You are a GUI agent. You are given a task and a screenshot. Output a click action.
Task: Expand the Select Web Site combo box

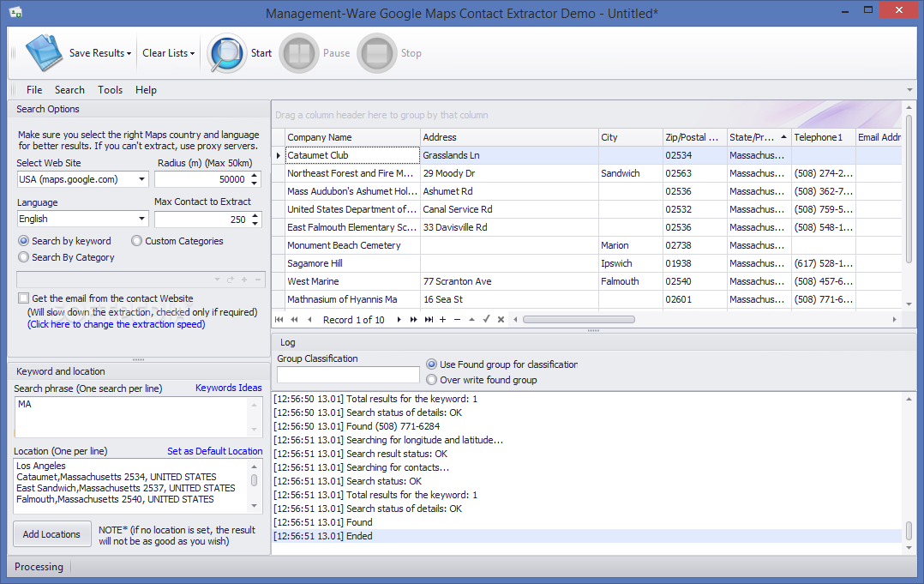[142, 179]
